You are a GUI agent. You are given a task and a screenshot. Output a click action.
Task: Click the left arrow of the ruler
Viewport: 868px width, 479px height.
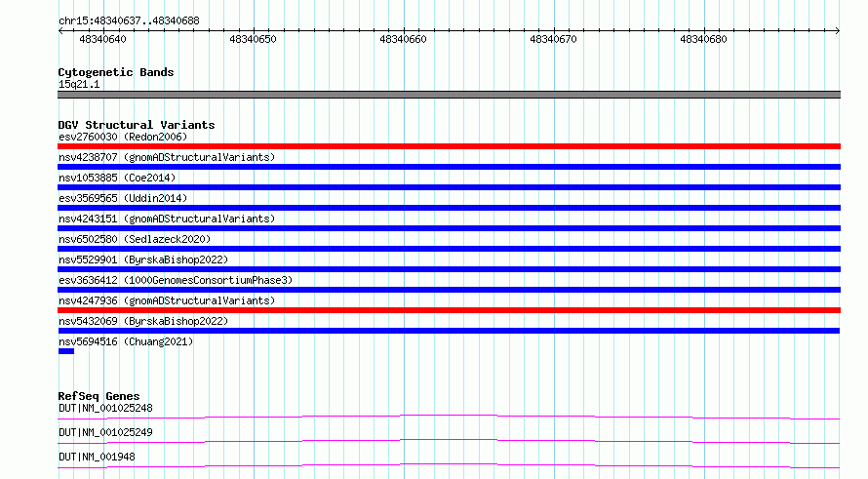click(60, 30)
